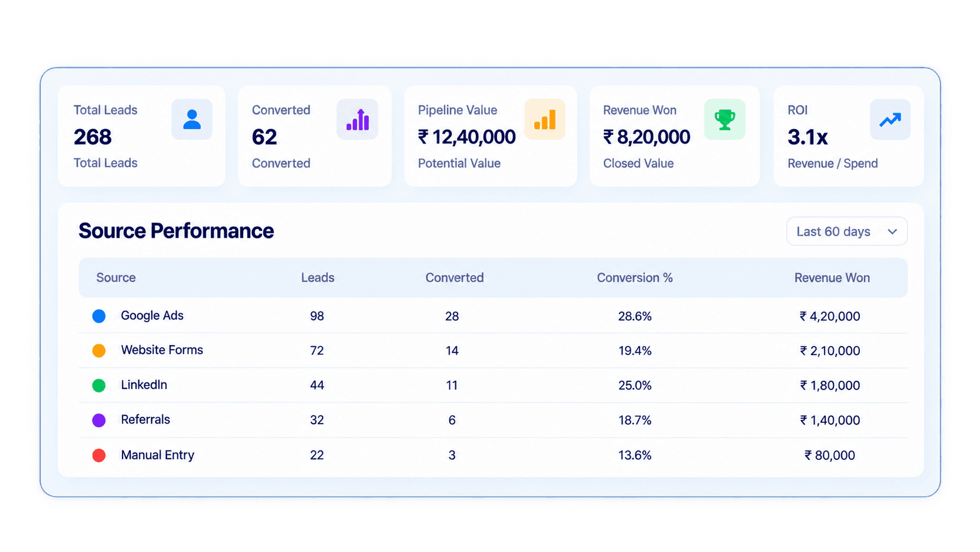Select the LinkedIn source name
This screenshot has height=552, width=980.
tap(144, 385)
